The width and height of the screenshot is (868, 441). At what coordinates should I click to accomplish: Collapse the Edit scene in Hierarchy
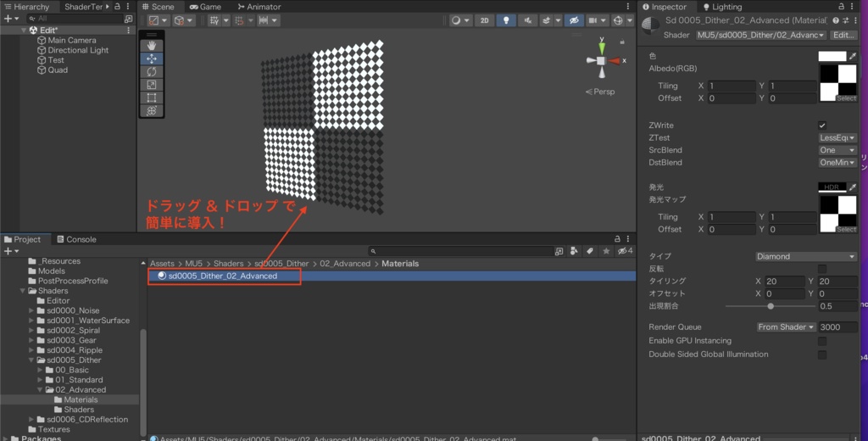click(24, 31)
